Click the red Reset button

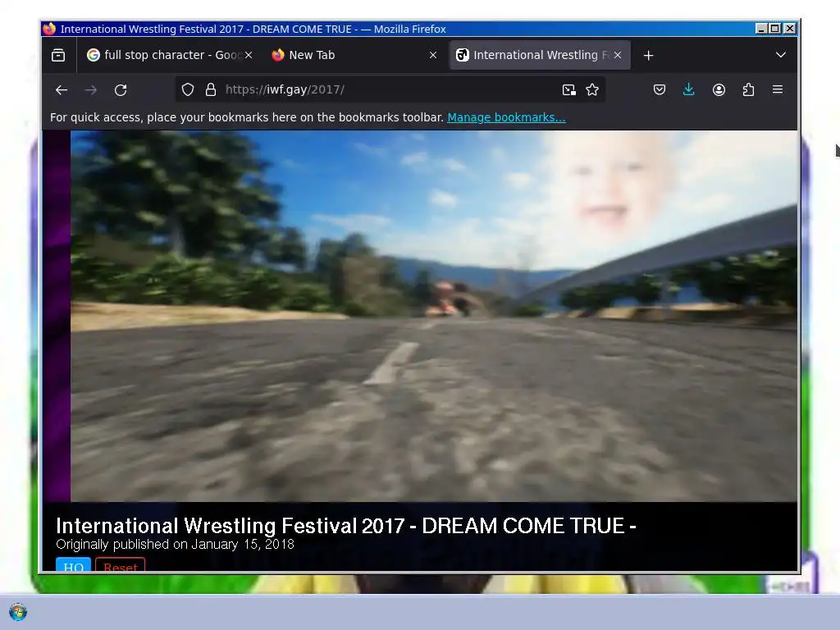[120, 564]
